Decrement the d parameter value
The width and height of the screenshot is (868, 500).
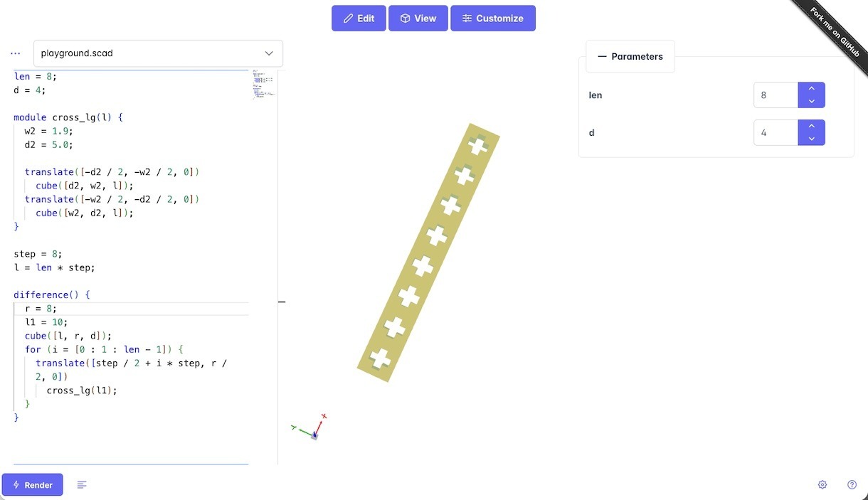coord(812,139)
